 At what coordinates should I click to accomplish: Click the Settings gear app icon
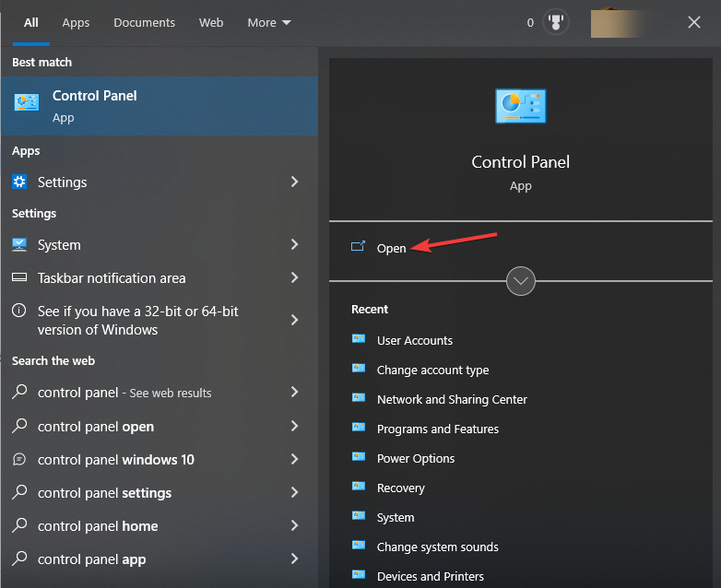coord(19,182)
